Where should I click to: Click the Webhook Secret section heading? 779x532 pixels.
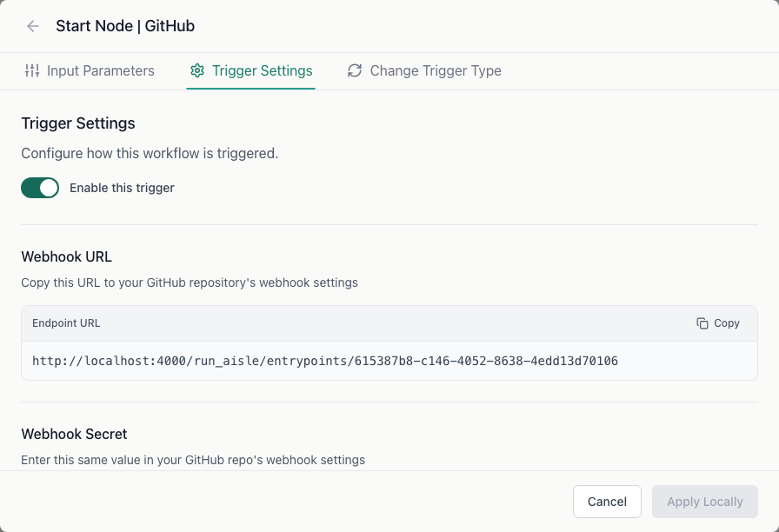point(74,434)
